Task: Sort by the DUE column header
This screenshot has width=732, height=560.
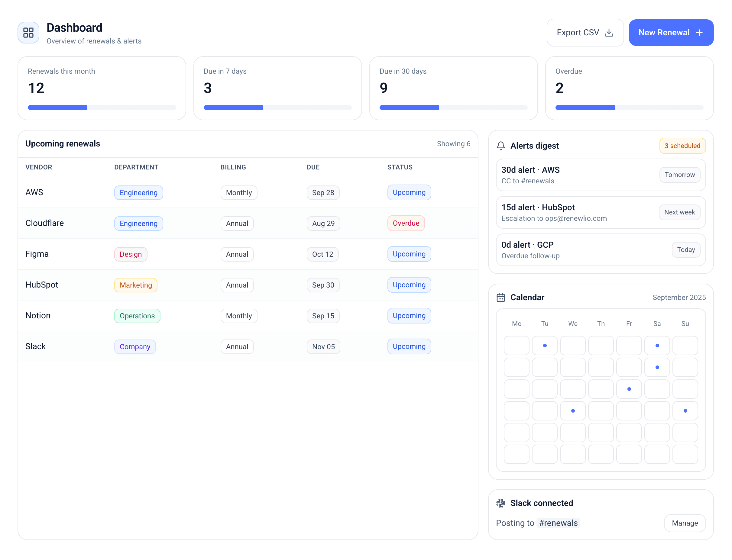Action: pos(313,167)
